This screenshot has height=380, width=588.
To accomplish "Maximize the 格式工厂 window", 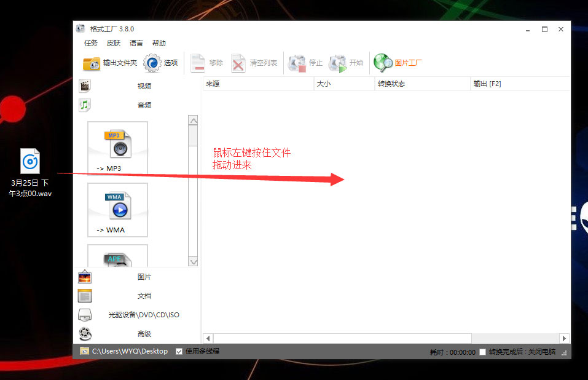I will (x=544, y=30).
